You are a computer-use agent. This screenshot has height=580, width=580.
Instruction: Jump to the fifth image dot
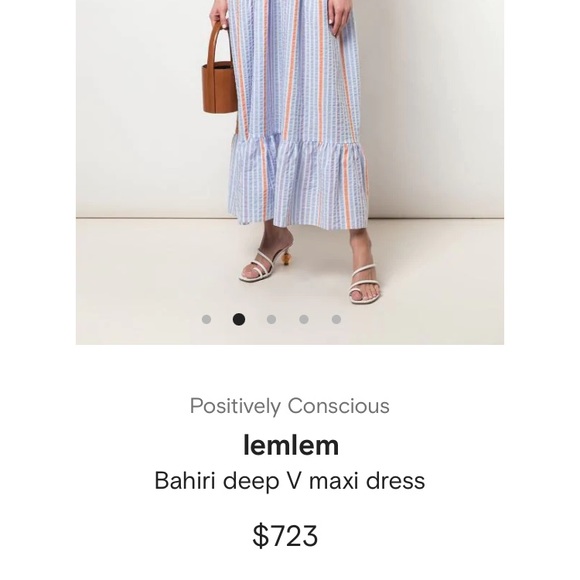[336, 319]
